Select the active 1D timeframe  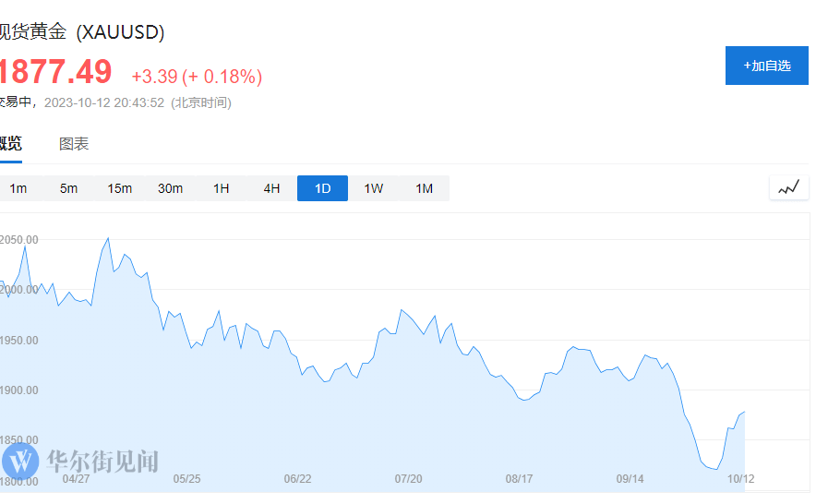[x=322, y=188]
